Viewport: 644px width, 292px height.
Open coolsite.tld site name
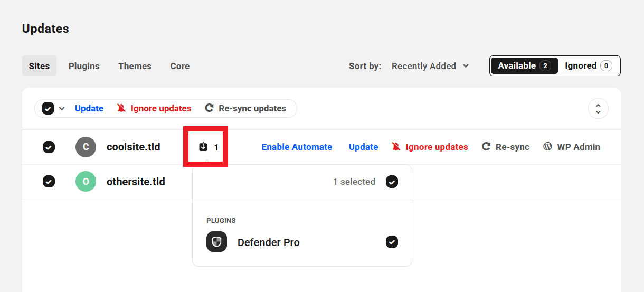pos(133,147)
